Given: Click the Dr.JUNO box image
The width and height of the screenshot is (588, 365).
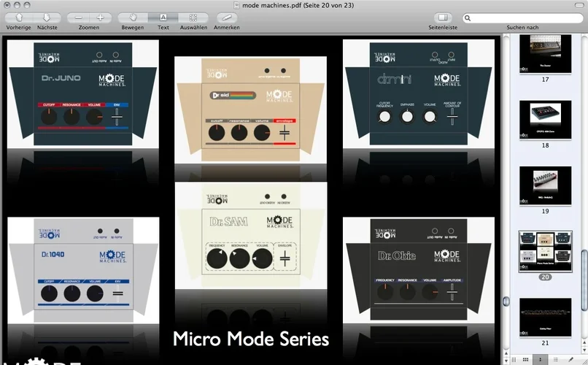Looking at the screenshot, I should 83,93.
